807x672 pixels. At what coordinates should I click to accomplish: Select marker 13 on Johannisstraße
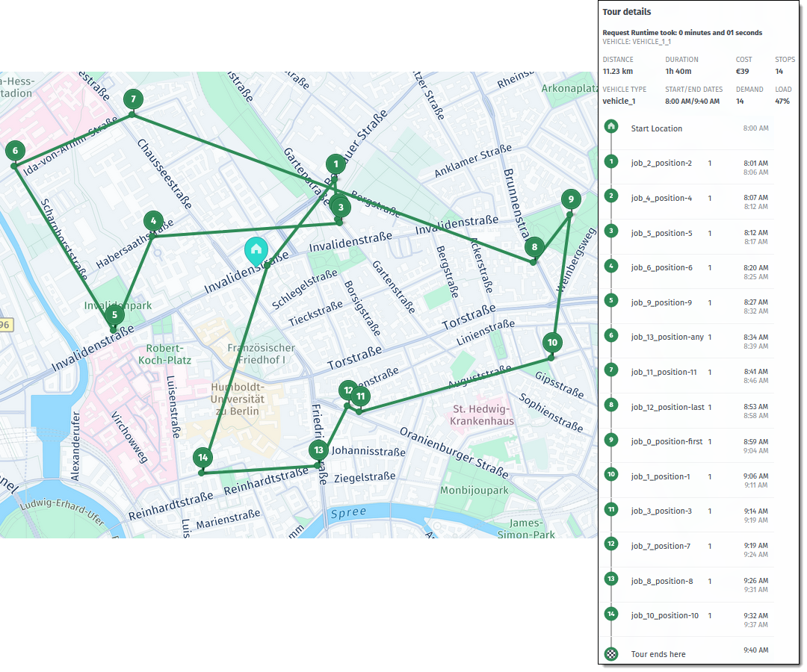point(319,450)
